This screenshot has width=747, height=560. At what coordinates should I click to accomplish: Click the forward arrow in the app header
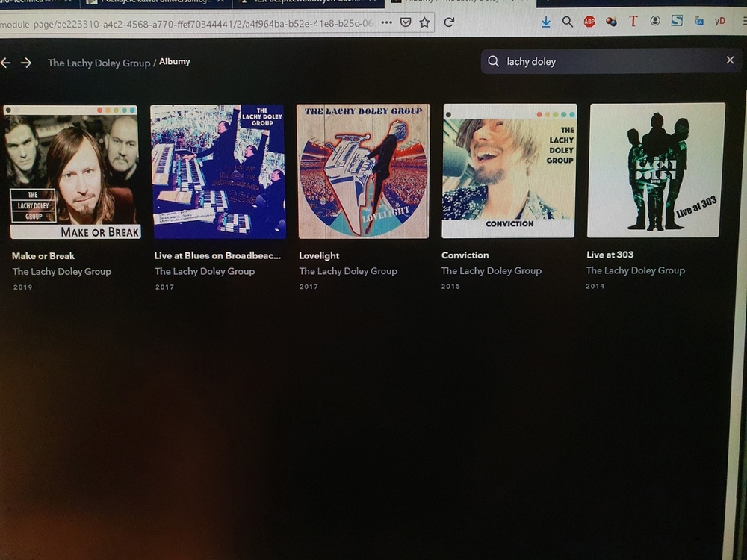point(26,63)
